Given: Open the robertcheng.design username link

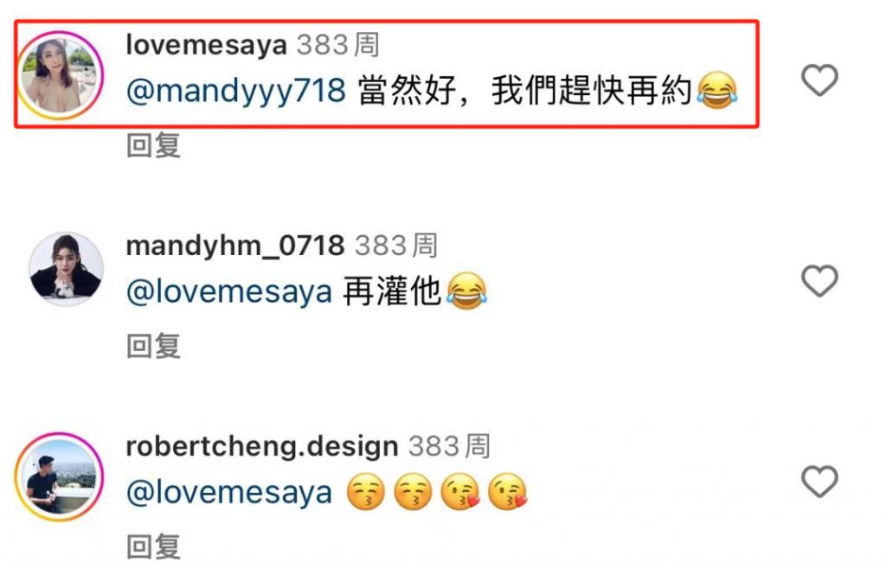Looking at the screenshot, I should click(261, 446).
